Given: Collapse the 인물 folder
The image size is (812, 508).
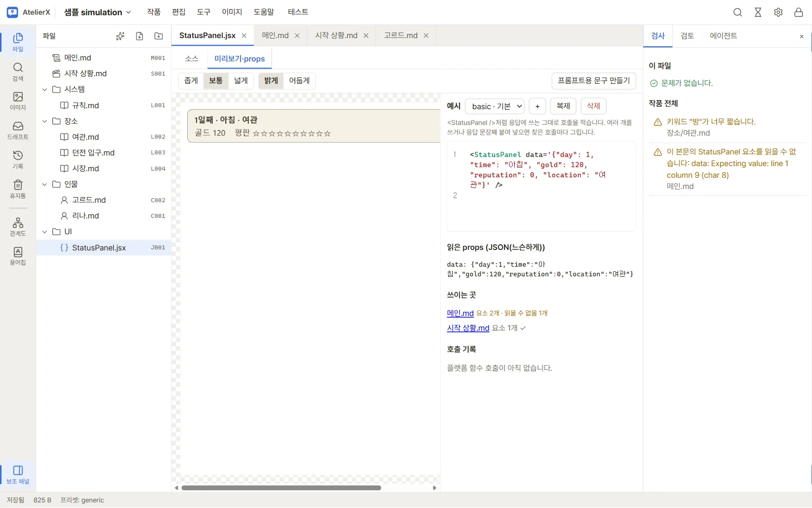Looking at the screenshot, I should pyautogui.click(x=45, y=184).
